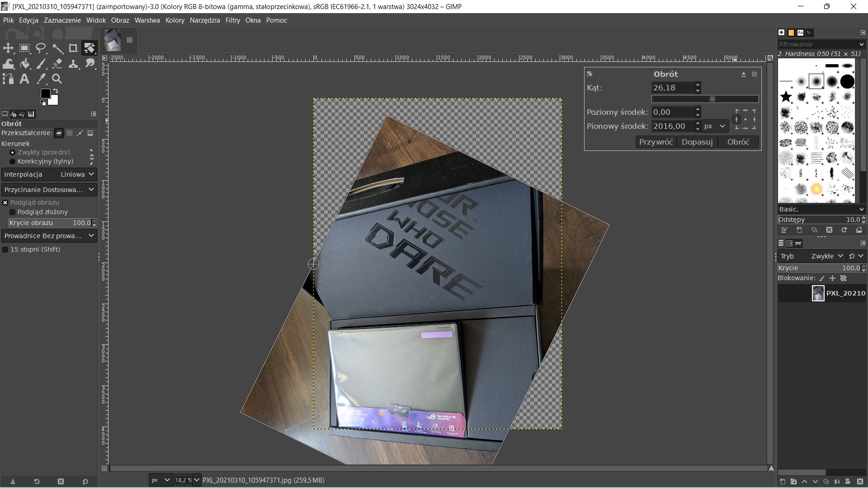Open the Plik menu
Image resolution: width=868 pixels, height=488 pixels.
(x=9, y=20)
